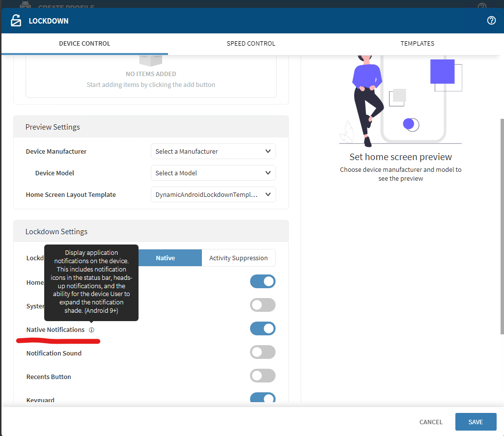Switch to the Speed Control tab

(x=251, y=44)
